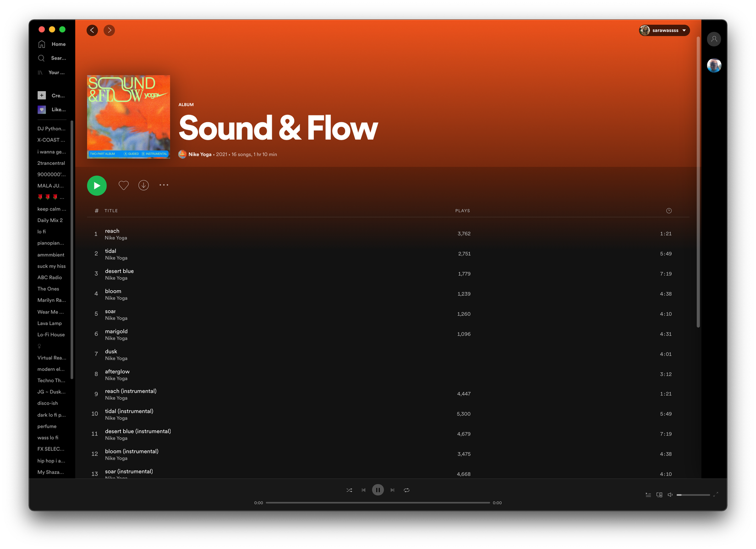756x549 pixels.
Task: Save album with the heart icon
Action: click(124, 185)
